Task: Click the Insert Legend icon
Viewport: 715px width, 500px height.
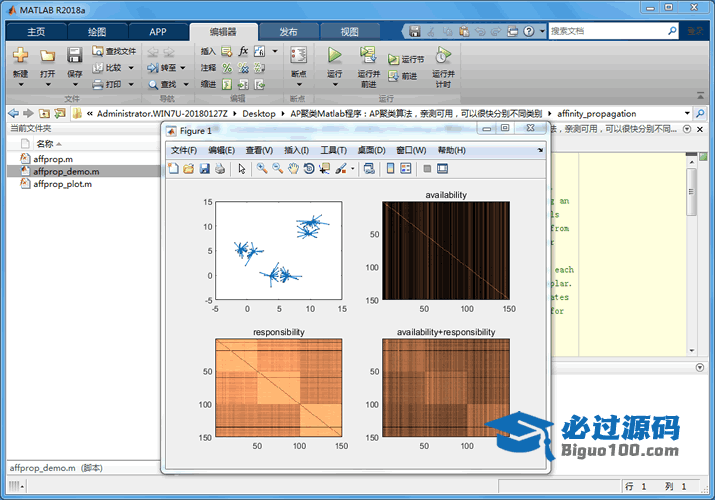Action: point(406,169)
